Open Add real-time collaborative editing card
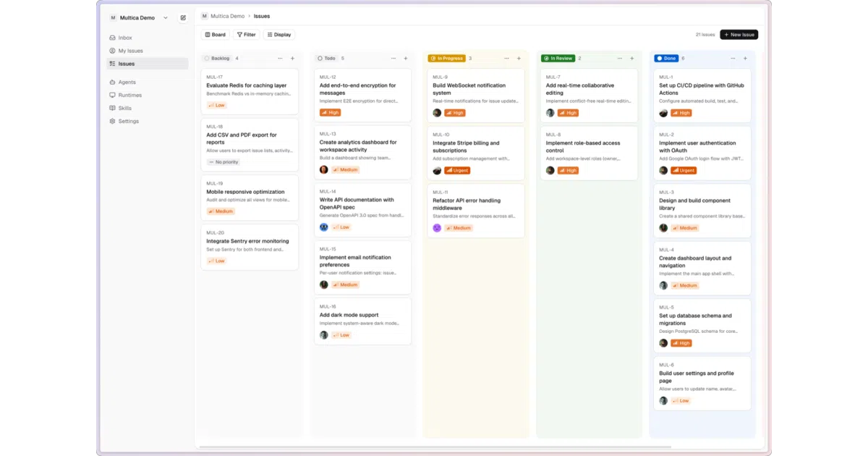The width and height of the screenshot is (868, 456). click(x=589, y=96)
